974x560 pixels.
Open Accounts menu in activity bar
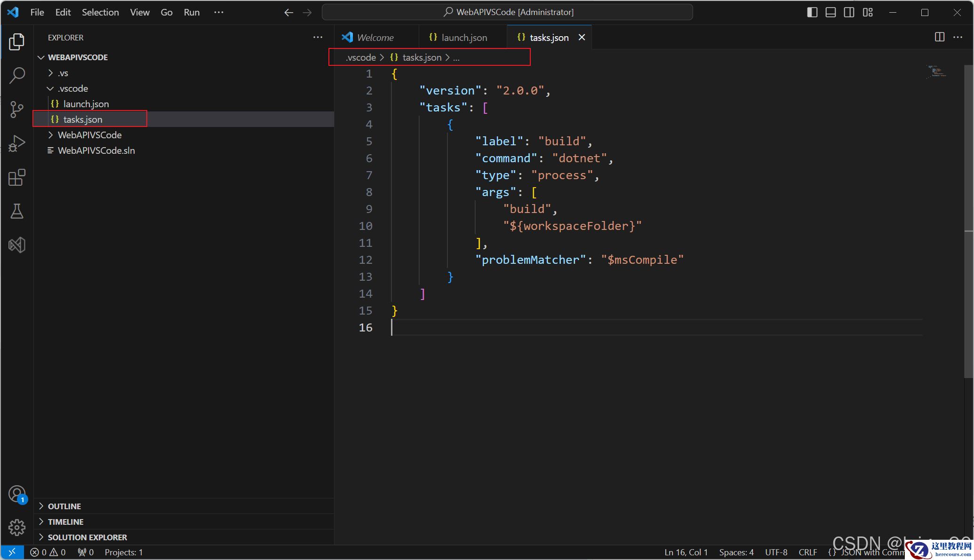17,494
